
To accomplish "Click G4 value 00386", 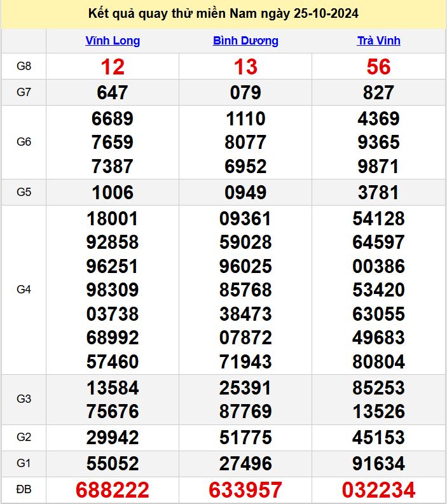I will pos(378,267).
